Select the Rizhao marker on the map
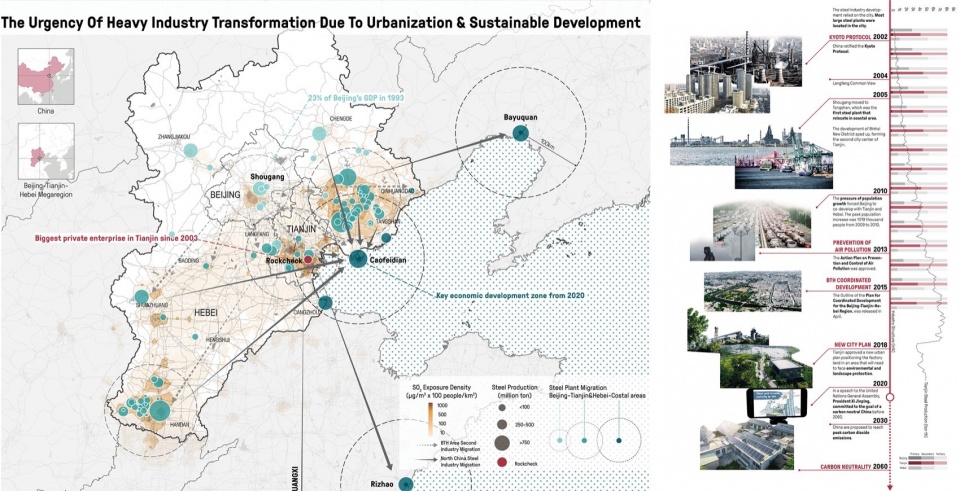The image size is (960, 491). [x=405, y=484]
